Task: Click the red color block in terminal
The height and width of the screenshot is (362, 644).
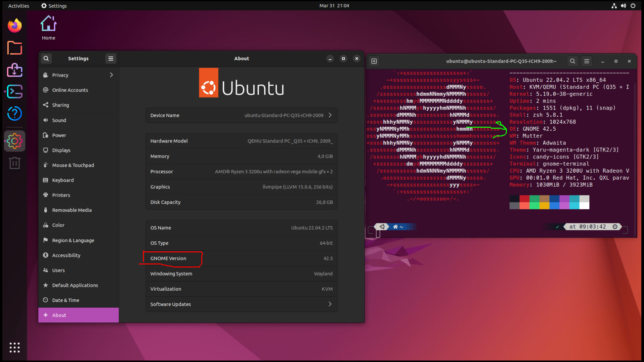Action: pyautogui.click(x=525, y=199)
